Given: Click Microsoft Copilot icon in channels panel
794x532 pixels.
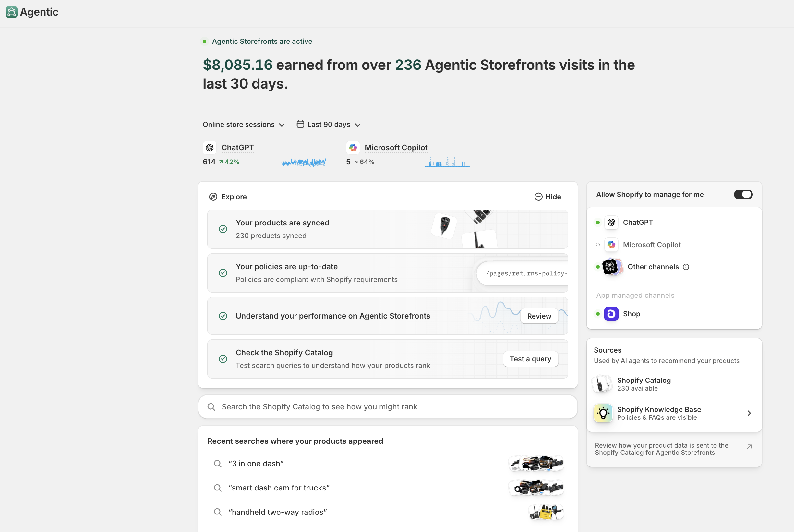Looking at the screenshot, I should [611, 245].
